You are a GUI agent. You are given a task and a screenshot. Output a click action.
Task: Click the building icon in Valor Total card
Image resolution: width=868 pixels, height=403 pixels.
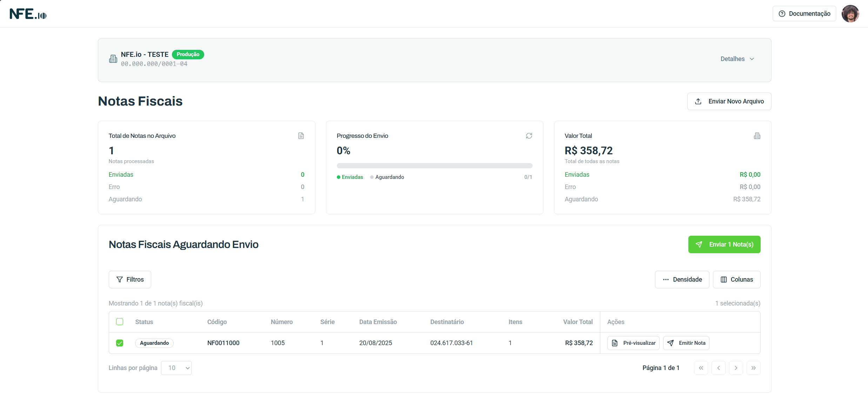pyautogui.click(x=757, y=136)
